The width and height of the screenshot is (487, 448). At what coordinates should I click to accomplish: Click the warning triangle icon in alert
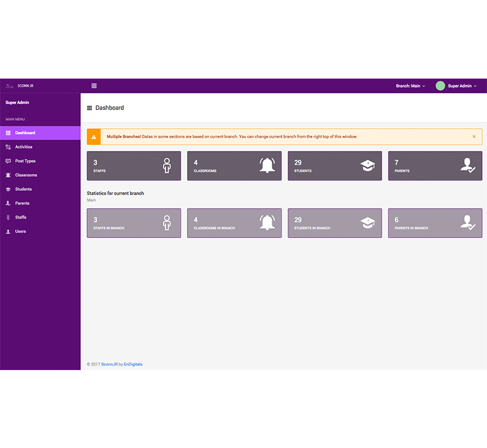tap(94, 137)
